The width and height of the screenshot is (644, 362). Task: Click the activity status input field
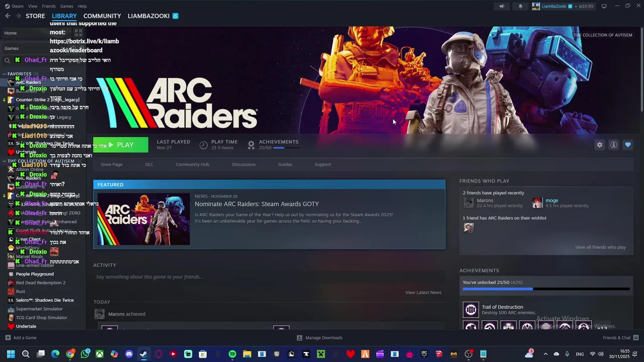[269, 277]
